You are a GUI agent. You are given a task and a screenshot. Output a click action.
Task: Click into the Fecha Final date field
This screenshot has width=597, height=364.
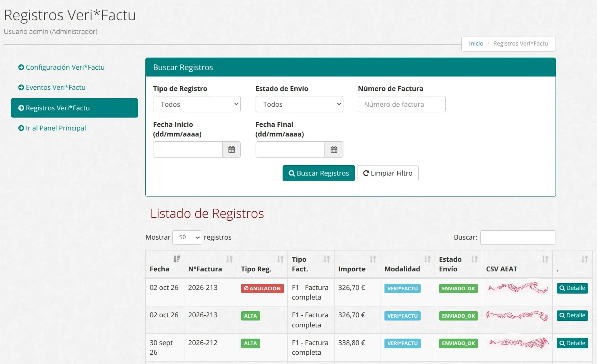pos(290,149)
